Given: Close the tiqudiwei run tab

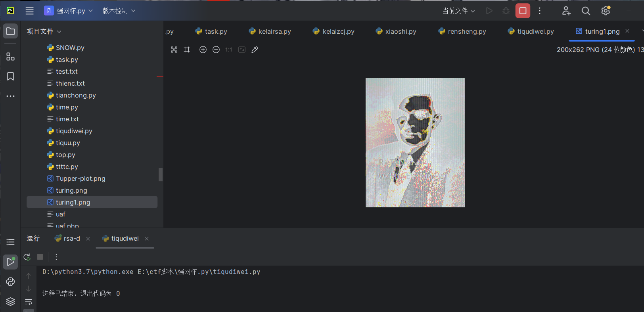Looking at the screenshot, I should point(147,238).
